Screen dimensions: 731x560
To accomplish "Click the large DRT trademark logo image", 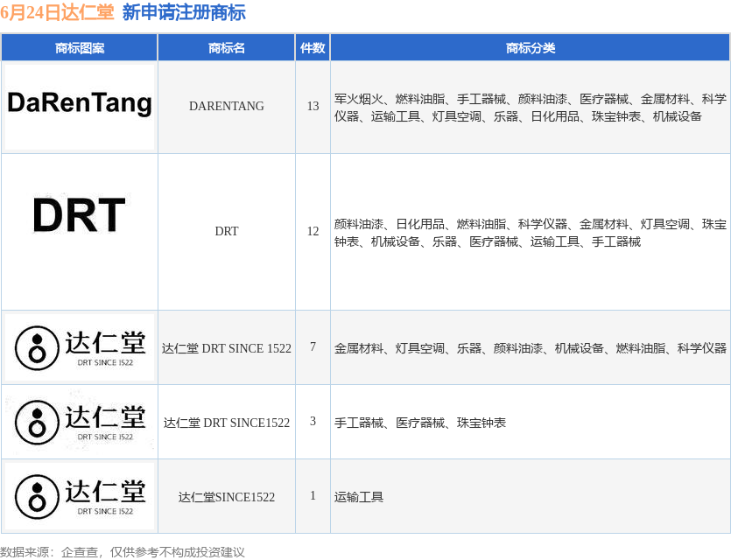I will (80, 214).
